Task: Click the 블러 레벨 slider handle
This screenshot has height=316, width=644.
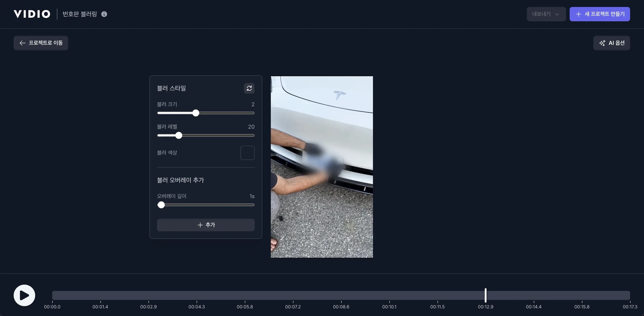Action: 179,135
